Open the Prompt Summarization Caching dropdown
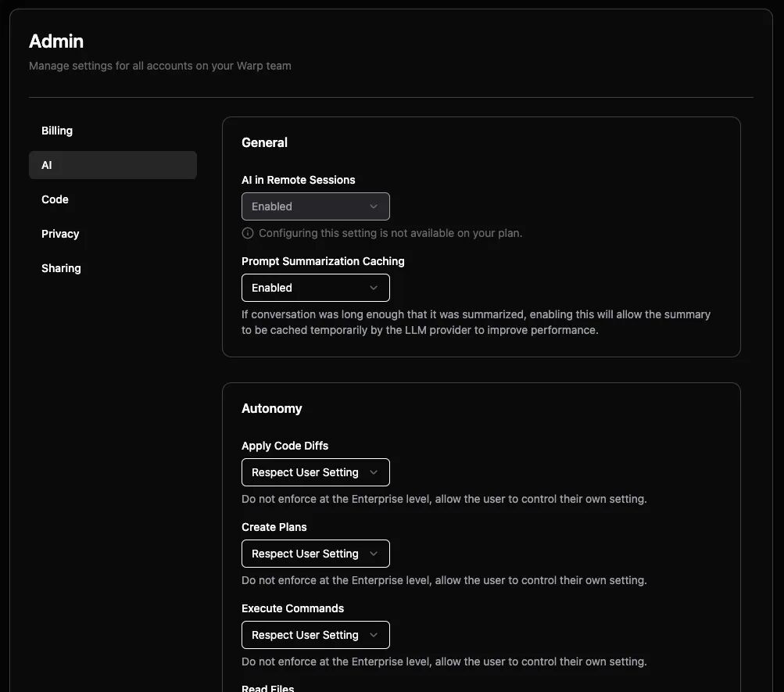 (x=316, y=288)
